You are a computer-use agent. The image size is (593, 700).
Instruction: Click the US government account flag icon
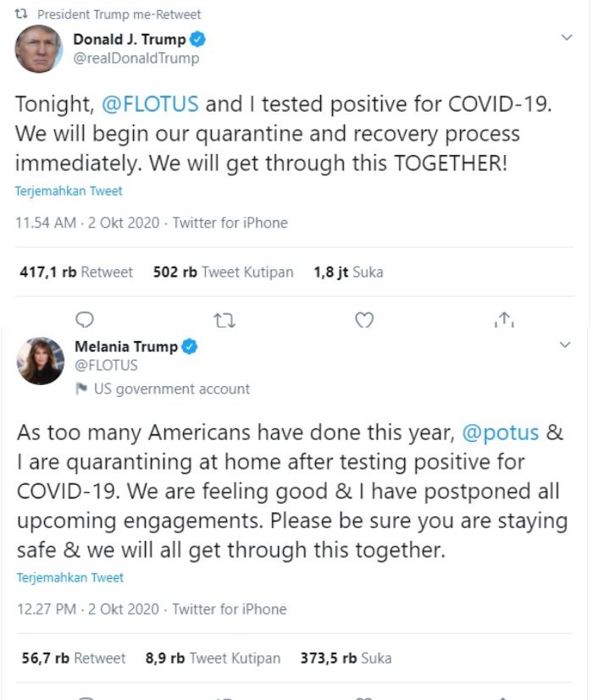tap(80, 389)
